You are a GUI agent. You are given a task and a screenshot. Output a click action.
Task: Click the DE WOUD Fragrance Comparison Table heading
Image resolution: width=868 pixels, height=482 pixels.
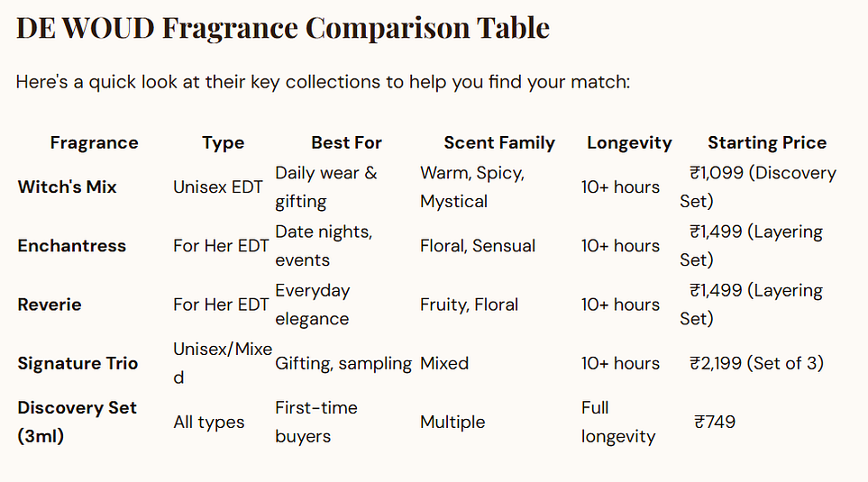282,28
